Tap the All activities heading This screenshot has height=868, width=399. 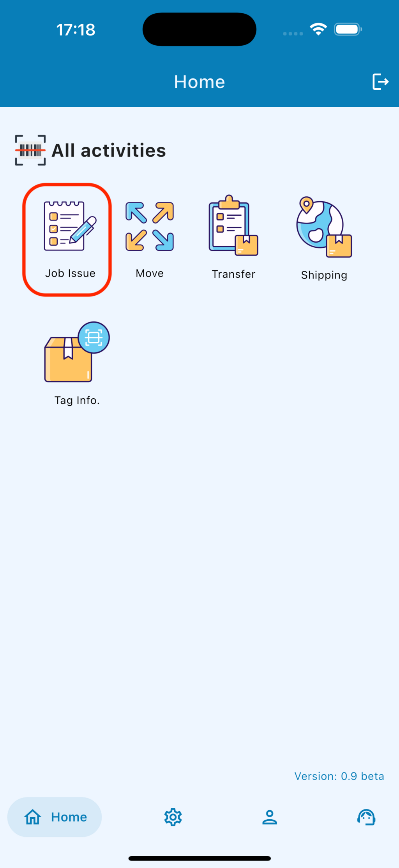(x=109, y=151)
